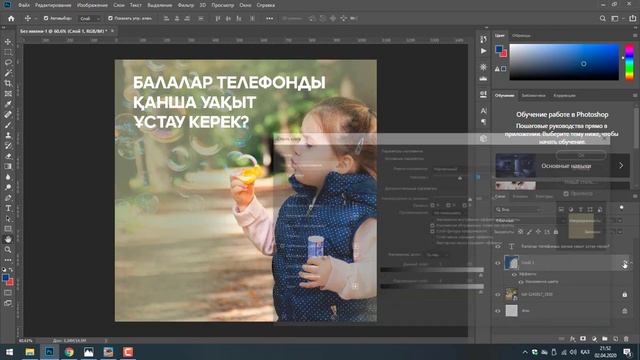Open Файл menu
This screenshot has width=640, height=360.
[x=24, y=5]
